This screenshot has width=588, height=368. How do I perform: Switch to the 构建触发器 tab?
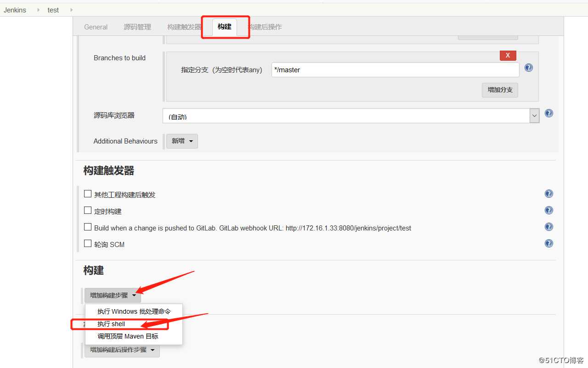184,27
